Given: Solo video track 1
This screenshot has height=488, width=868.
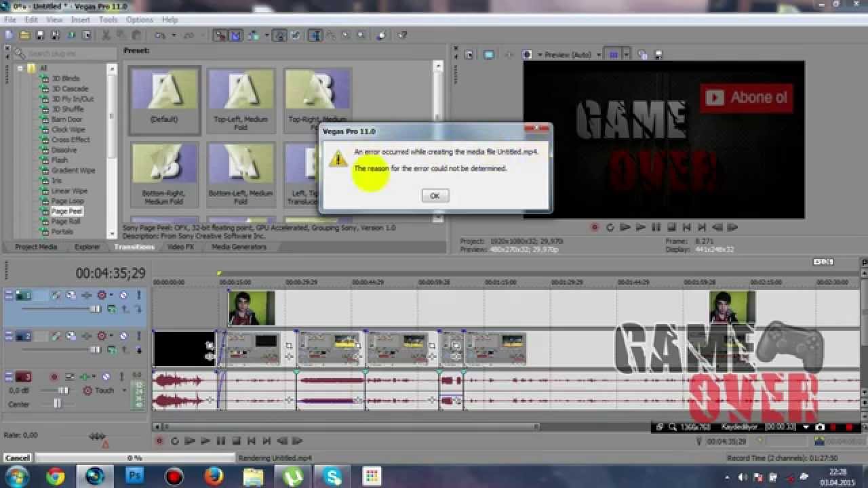Looking at the screenshot, I should (x=138, y=295).
